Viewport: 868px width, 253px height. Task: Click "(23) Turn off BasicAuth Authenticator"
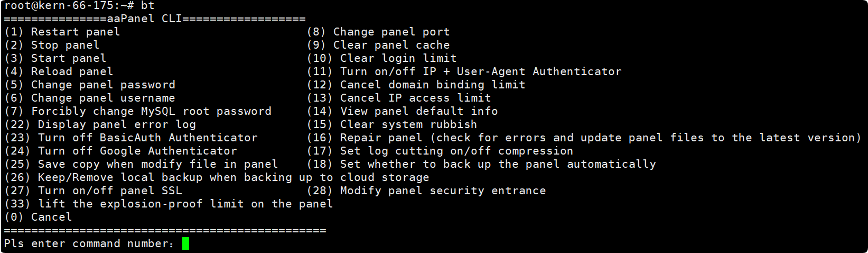point(131,138)
